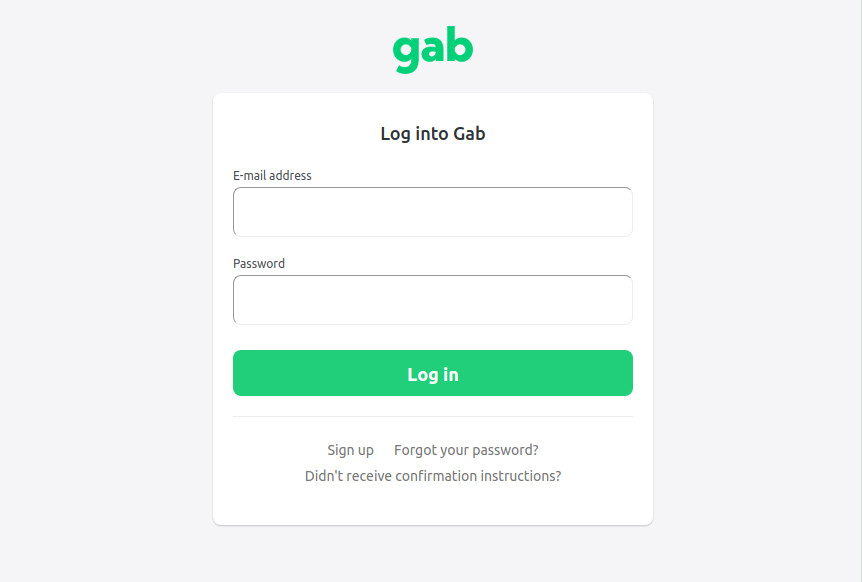Focus the Password input field
This screenshot has width=862, height=582.
432,300
